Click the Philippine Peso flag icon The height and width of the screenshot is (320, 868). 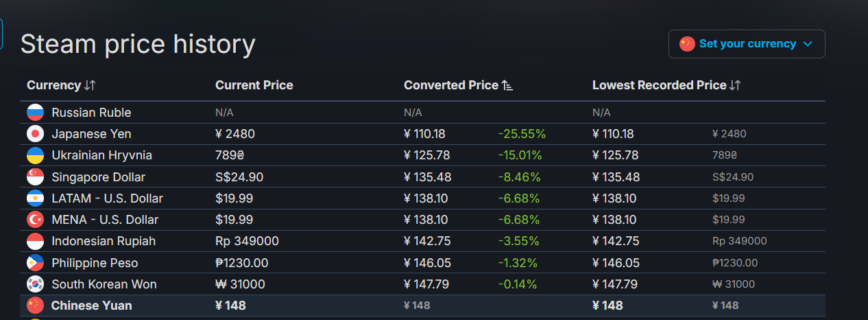[35, 263]
